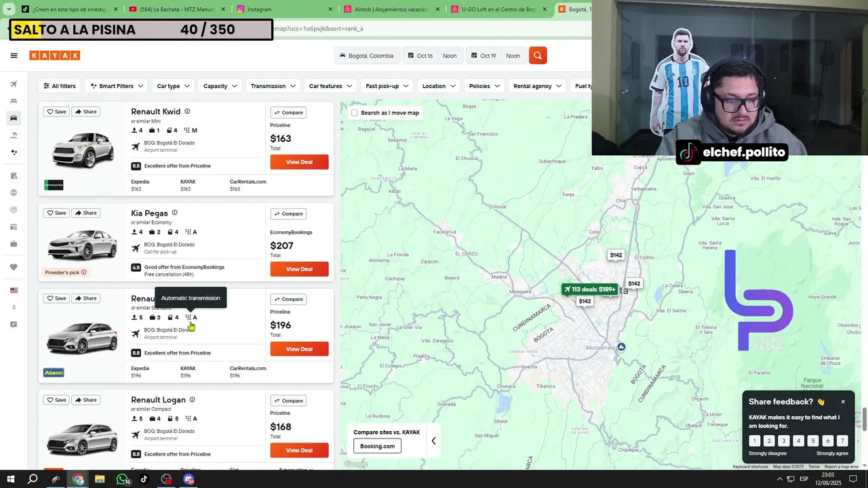
Task: Enable Search as I move map checkbox
Action: (x=354, y=113)
